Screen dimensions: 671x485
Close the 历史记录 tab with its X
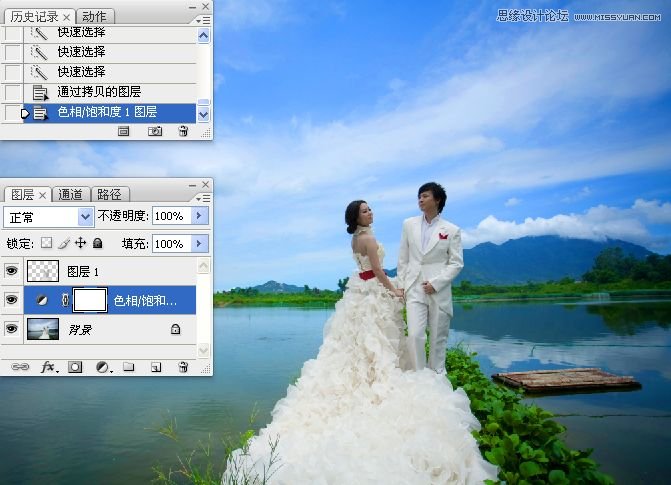(x=67, y=17)
